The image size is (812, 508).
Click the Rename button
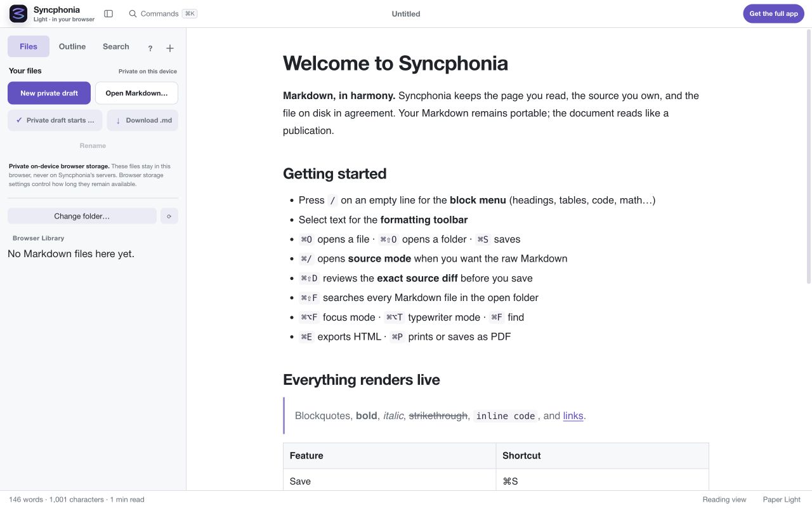[93, 145]
